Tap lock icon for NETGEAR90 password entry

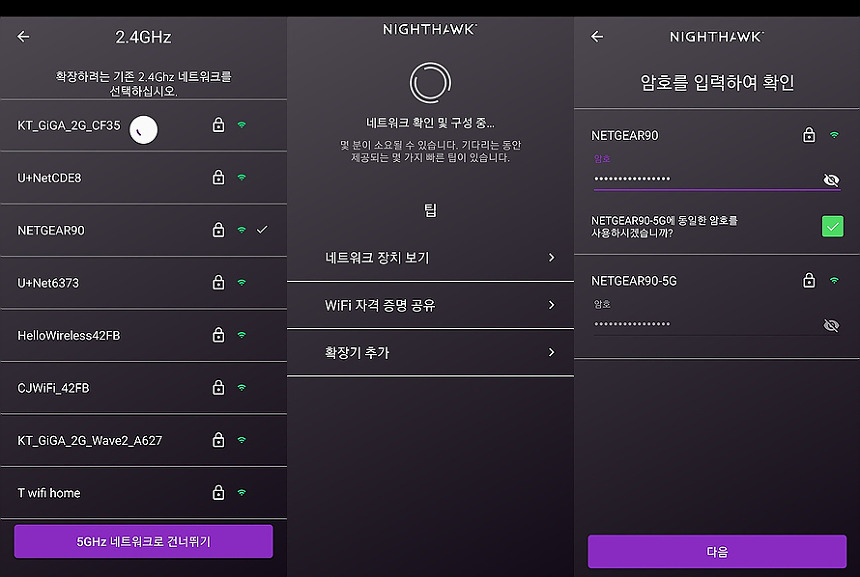(809, 135)
